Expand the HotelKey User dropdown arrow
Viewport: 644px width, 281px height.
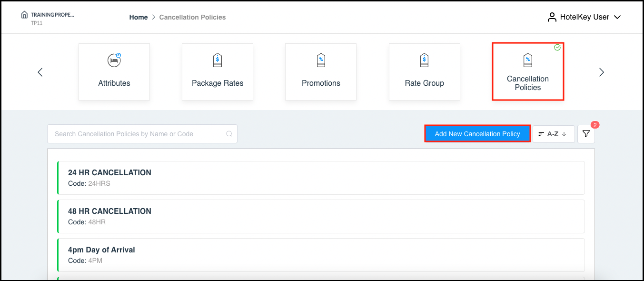(617, 17)
